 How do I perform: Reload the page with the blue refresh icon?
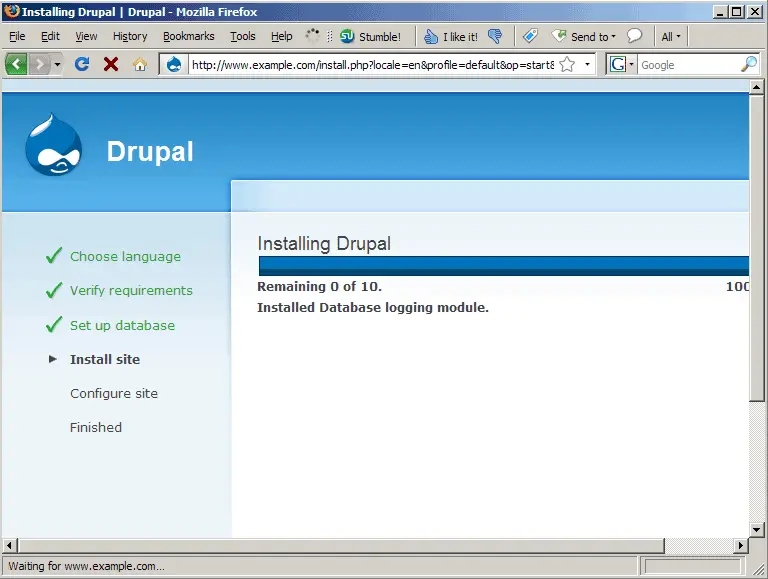point(82,64)
